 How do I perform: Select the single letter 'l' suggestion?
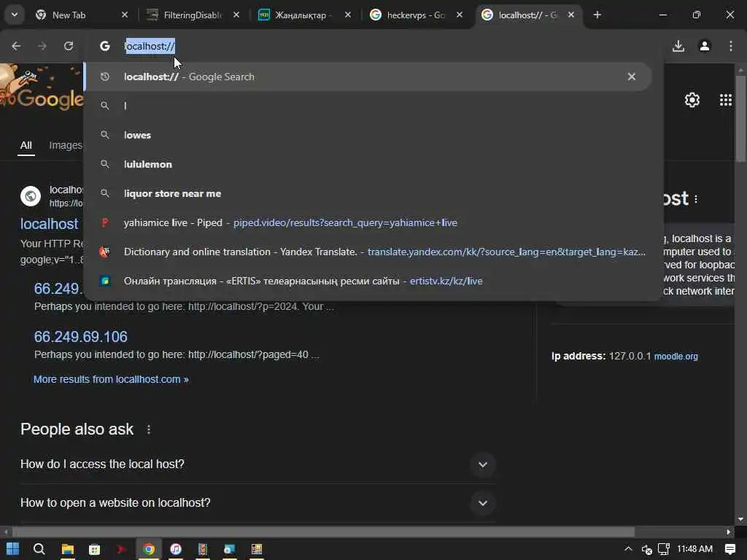coord(367,106)
